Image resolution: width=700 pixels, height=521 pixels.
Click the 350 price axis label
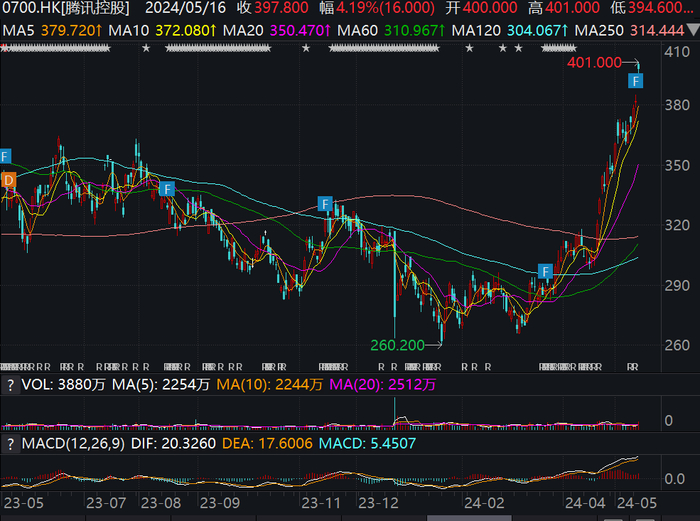pyautogui.click(x=677, y=166)
